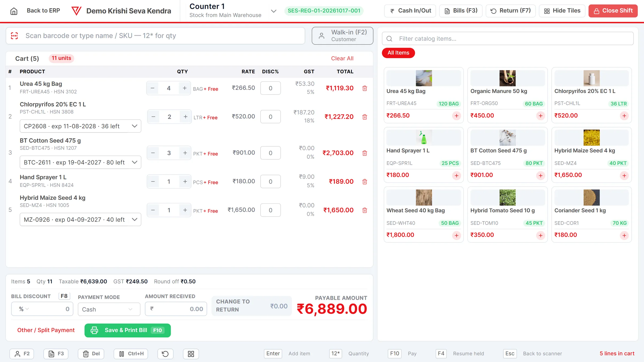Image resolution: width=644 pixels, height=362 pixels.
Task: Click the Hand Sprayer 1 L thumbnail
Action: [424, 138]
